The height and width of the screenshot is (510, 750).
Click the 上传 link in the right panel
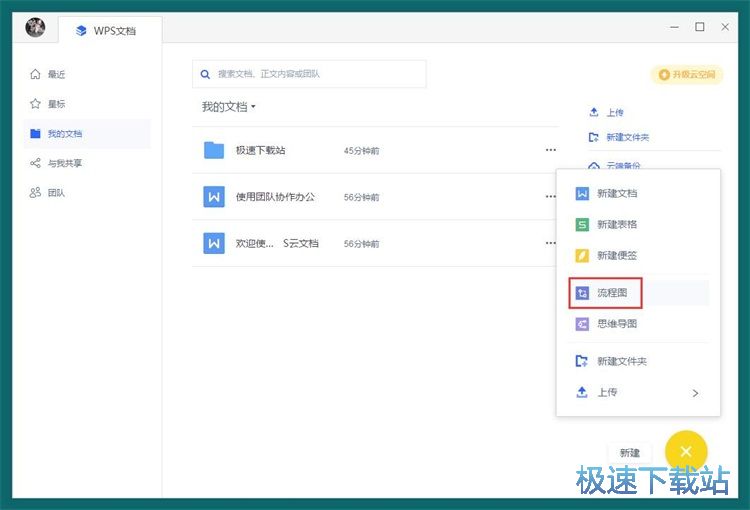615,112
